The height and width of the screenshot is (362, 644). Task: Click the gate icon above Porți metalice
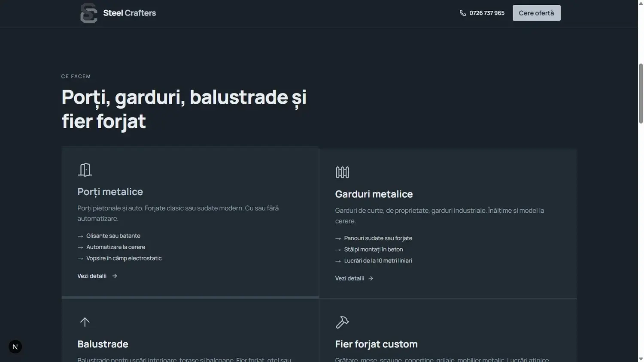(x=85, y=169)
